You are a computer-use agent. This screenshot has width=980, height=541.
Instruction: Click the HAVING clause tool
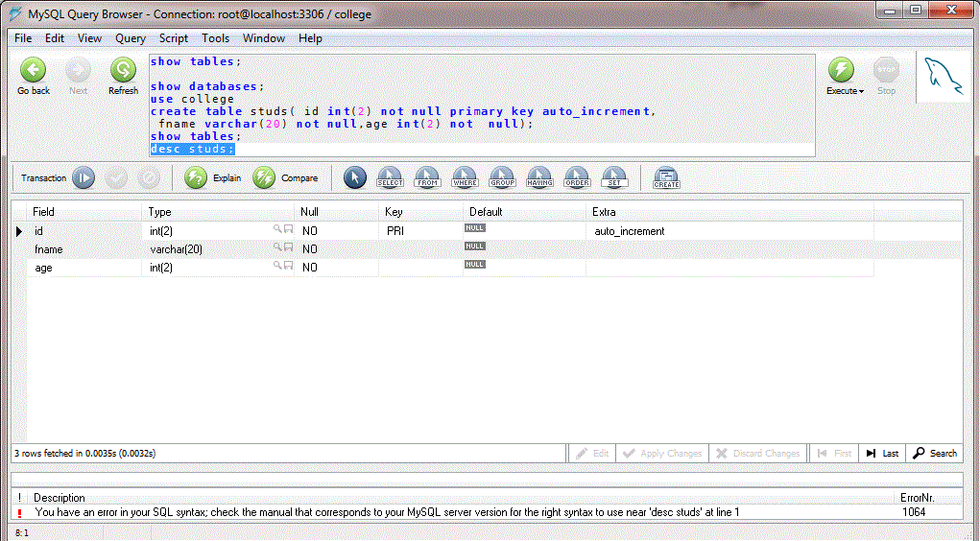(539, 178)
